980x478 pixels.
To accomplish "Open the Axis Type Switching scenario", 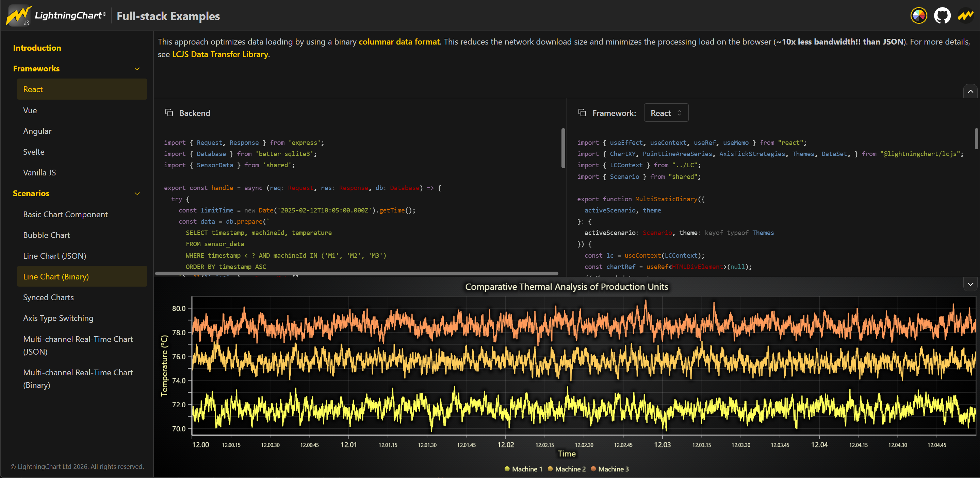I will point(82,318).
